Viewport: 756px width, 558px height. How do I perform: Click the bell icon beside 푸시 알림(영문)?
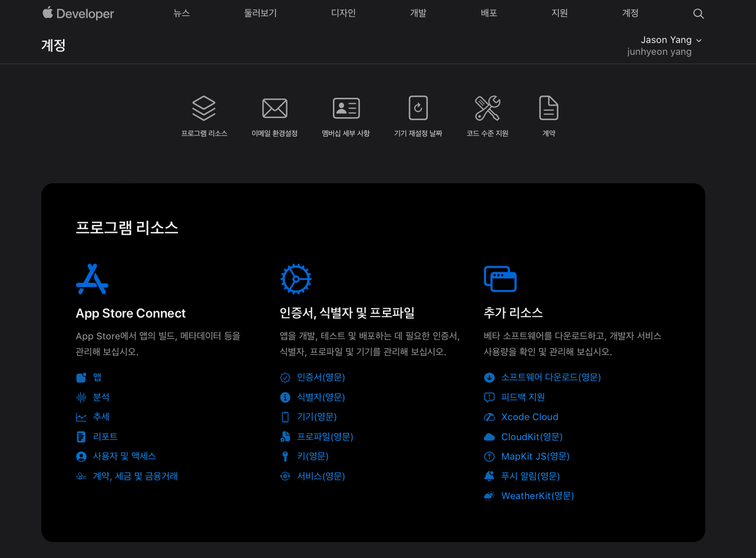(489, 476)
